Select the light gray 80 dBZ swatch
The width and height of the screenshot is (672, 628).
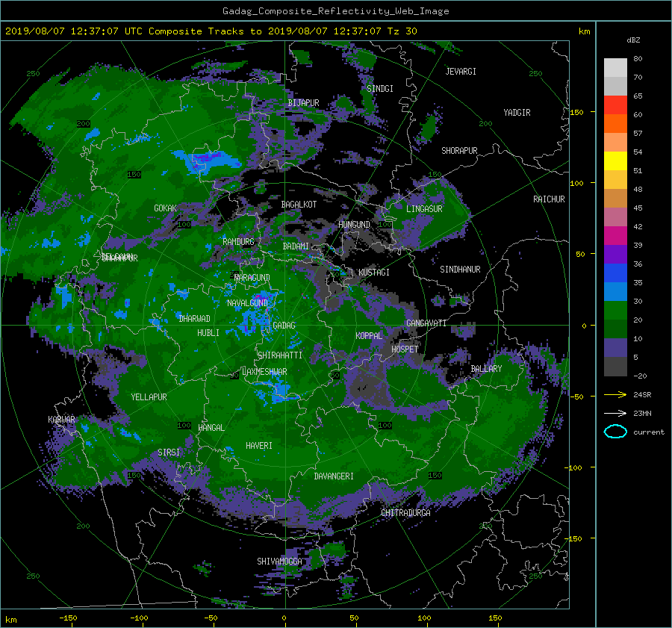click(x=615, y=68)
